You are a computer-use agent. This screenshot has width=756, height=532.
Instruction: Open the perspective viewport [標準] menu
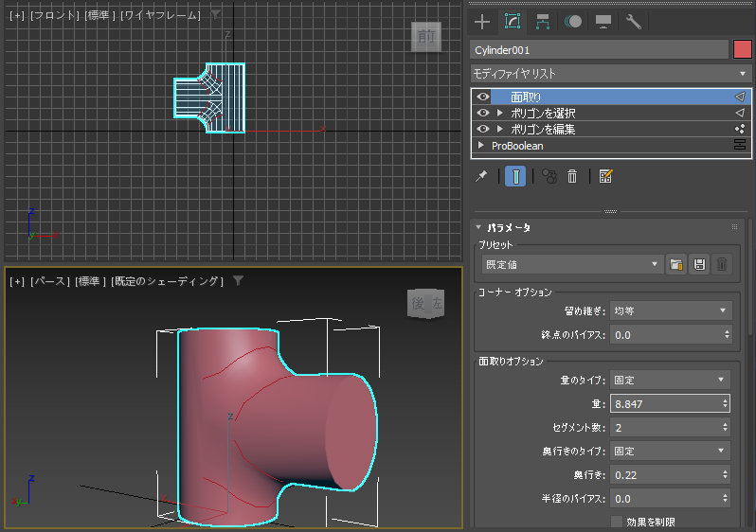click(x=90, y=281)
